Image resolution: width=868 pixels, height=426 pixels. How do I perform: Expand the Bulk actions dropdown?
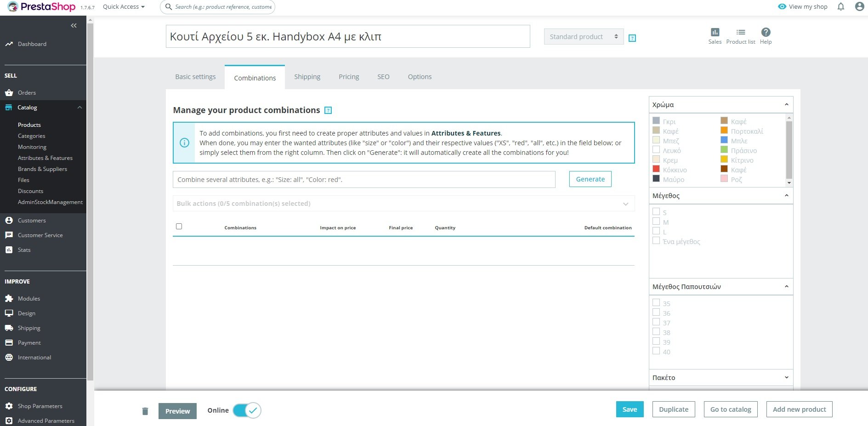[x=403, y=204]
